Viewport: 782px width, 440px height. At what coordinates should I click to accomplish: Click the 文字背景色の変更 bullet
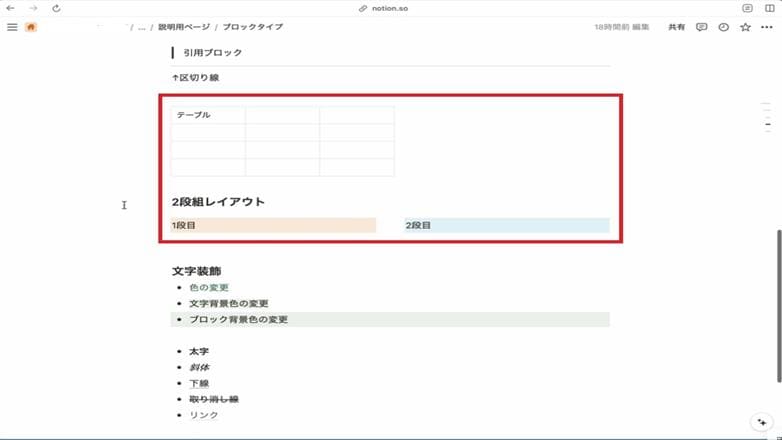pos(228,303)
